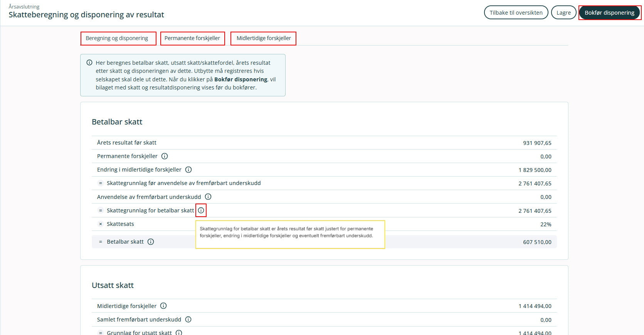Click the yellow Skattegrunnlag tooltip text box
Viewport: 644px width, 335px height.
[x=290, y=234]
